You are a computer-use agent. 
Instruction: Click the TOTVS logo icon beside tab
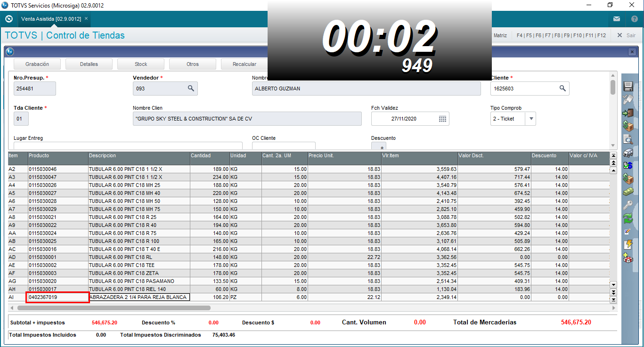click(x=8, y=19)
